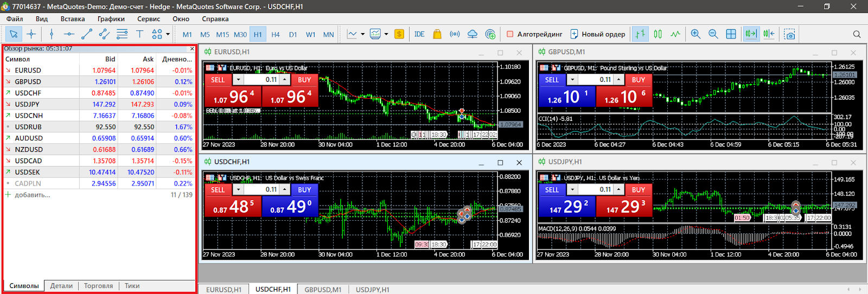The height and width of the screenshot is (294, 868).
Task: Arrange charts in tile grid layout
Action: tap(731, 34)
